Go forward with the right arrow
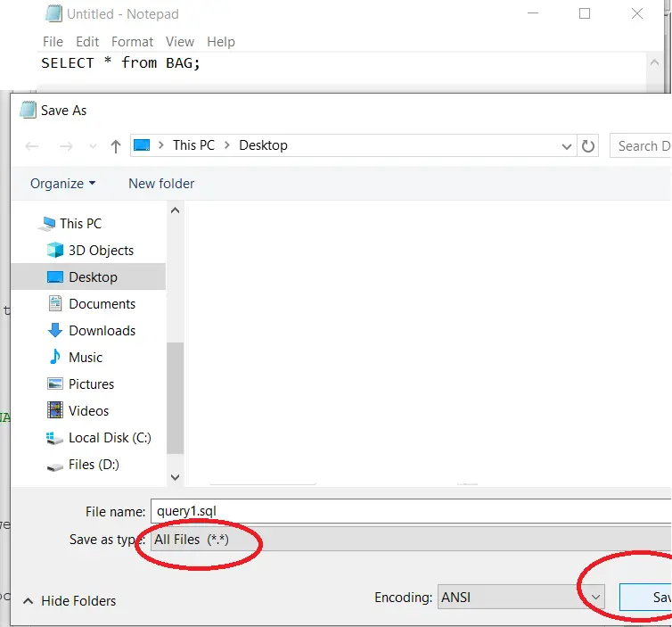The width and height of the screenshot is (672, 627). (66, 146)
